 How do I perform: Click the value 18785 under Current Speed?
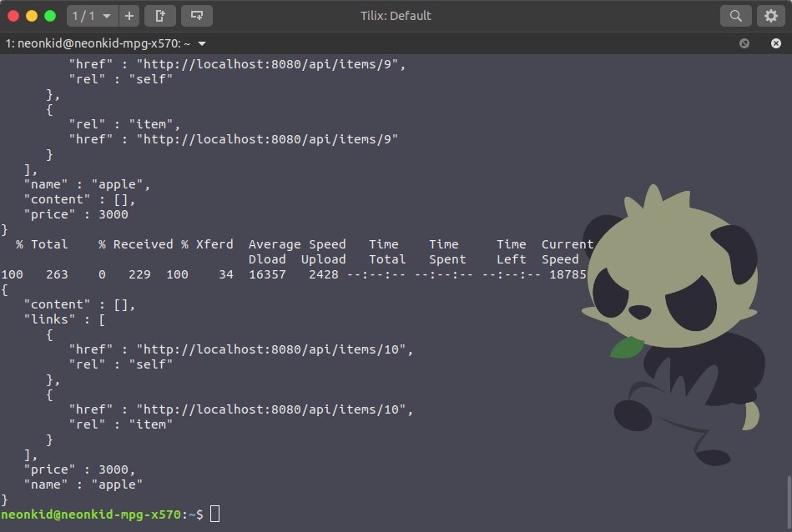click(x=568, y=274)
